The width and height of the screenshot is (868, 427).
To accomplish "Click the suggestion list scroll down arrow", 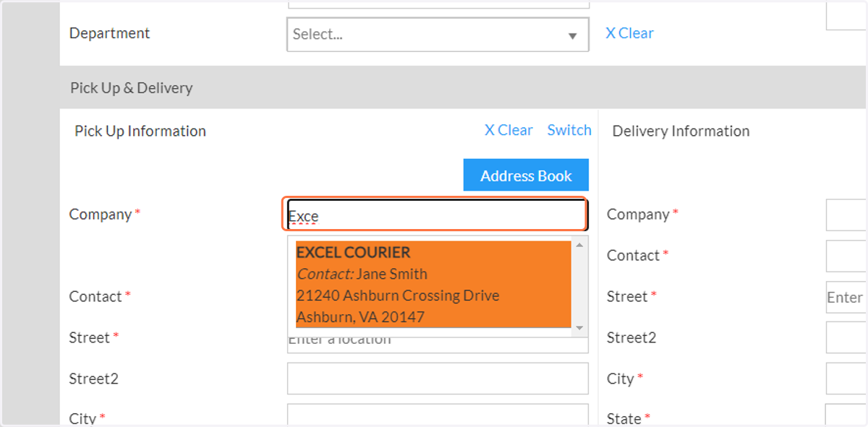I will coord(579,328).
